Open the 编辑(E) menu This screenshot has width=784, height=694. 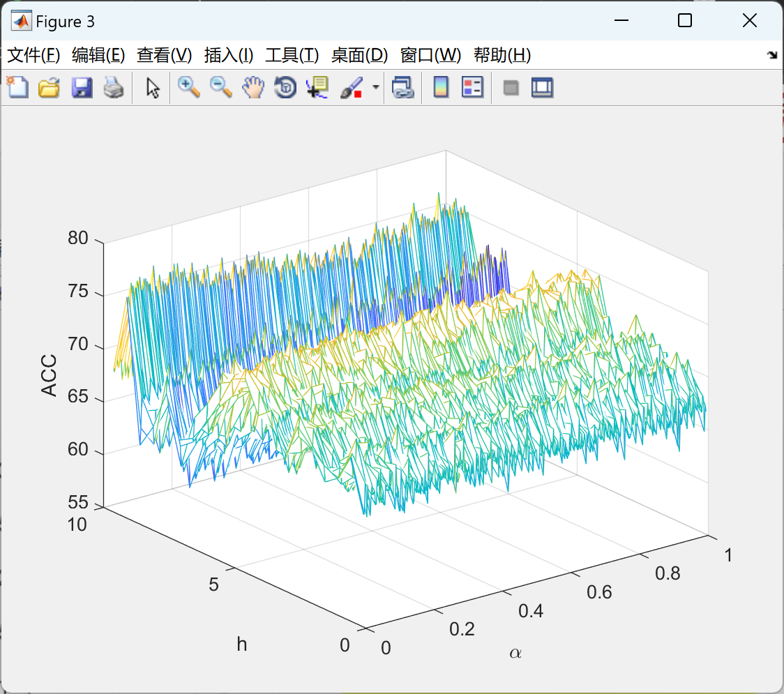(98, 55)
